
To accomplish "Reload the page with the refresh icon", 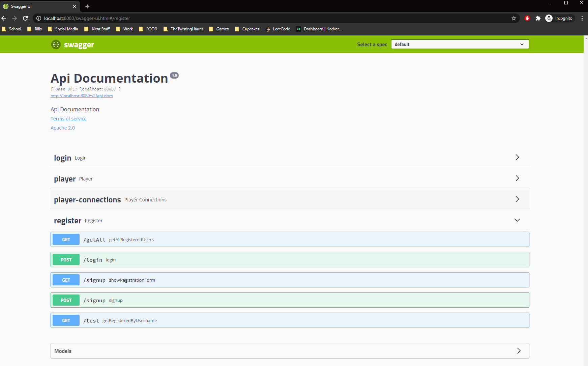I will click(25, 18).
